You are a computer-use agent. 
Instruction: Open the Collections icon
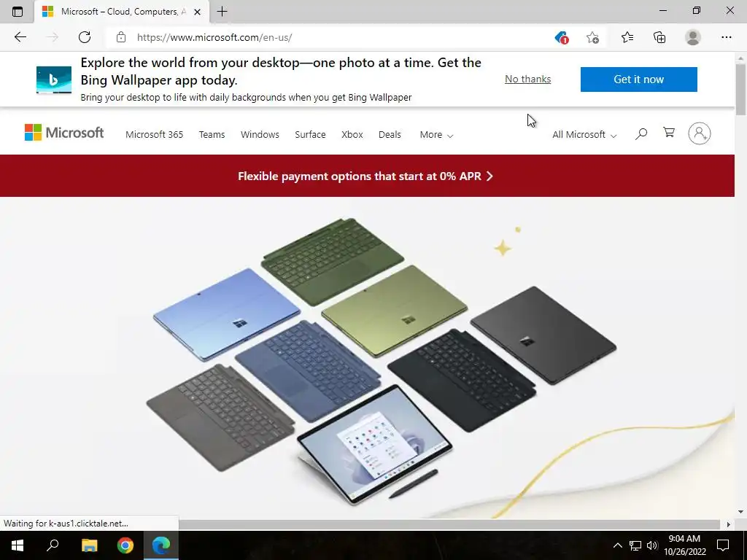coord(659,37)
